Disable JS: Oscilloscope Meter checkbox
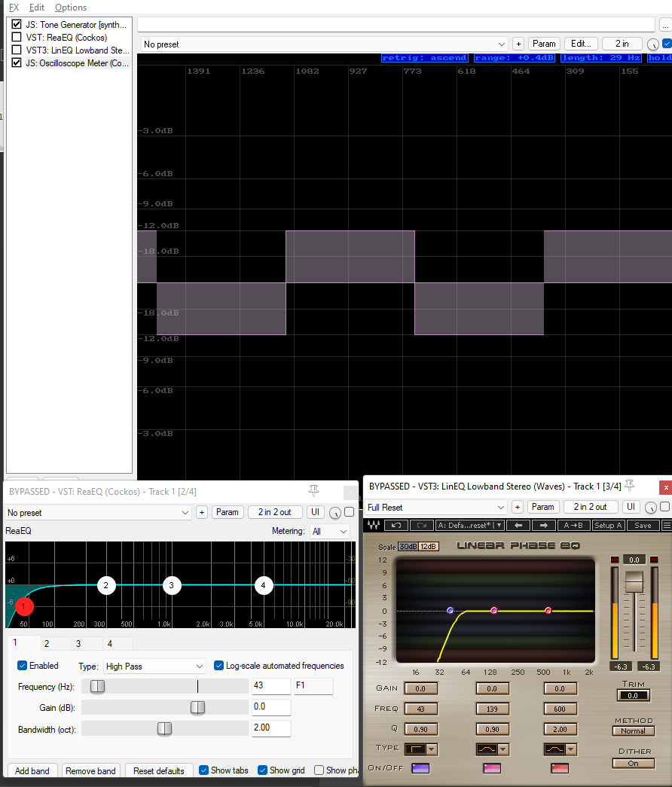 tap(17, 63)
